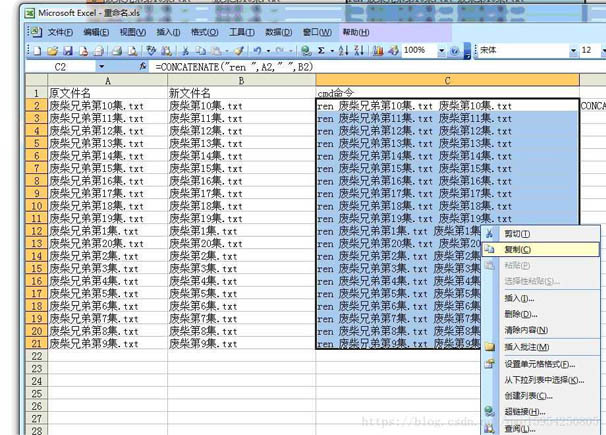
Task: Expand the Name Box dropdown arrow
Action: 101,66
